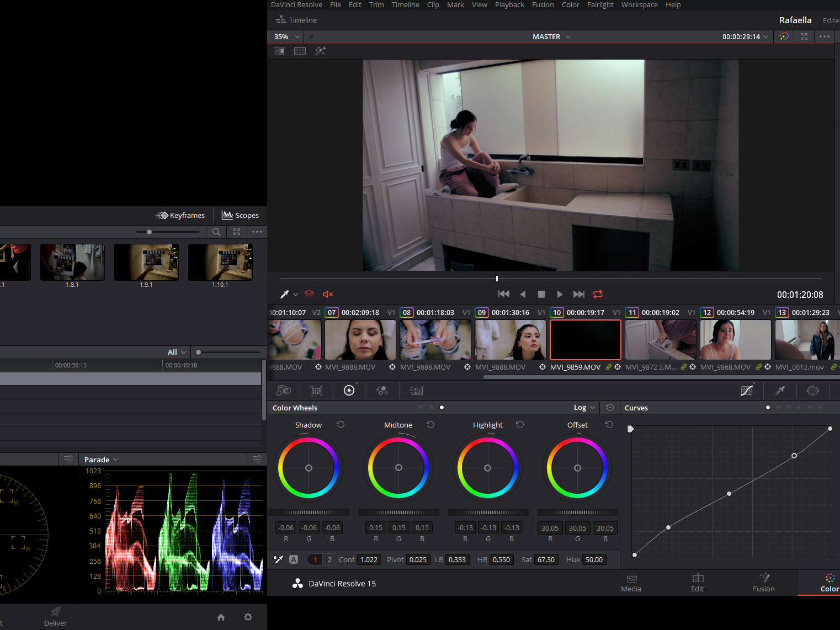
Task: Stop playback
Action: (541, 294)
